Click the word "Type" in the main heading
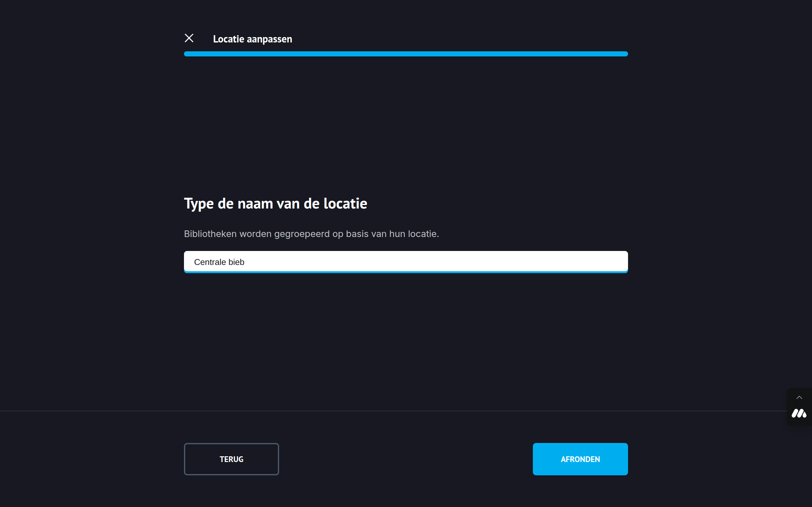This screenshot has height=507, width=812. tap(199, 203)
